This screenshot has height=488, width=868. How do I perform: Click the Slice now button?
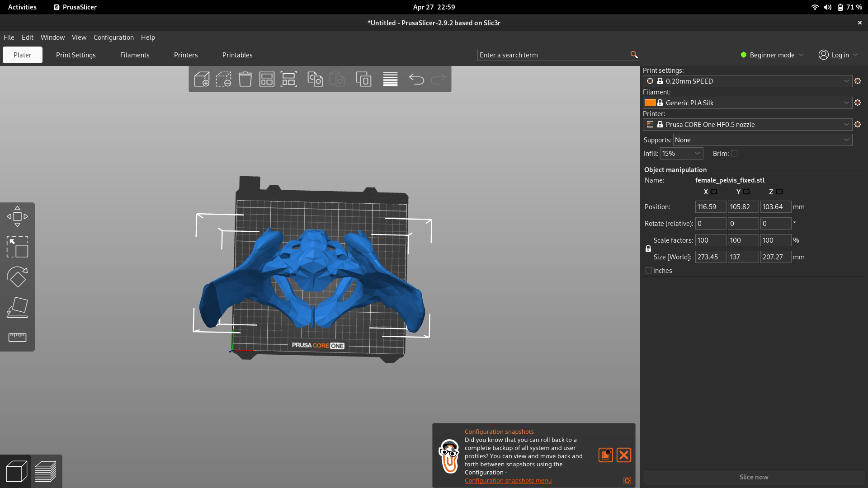[754, 477]
